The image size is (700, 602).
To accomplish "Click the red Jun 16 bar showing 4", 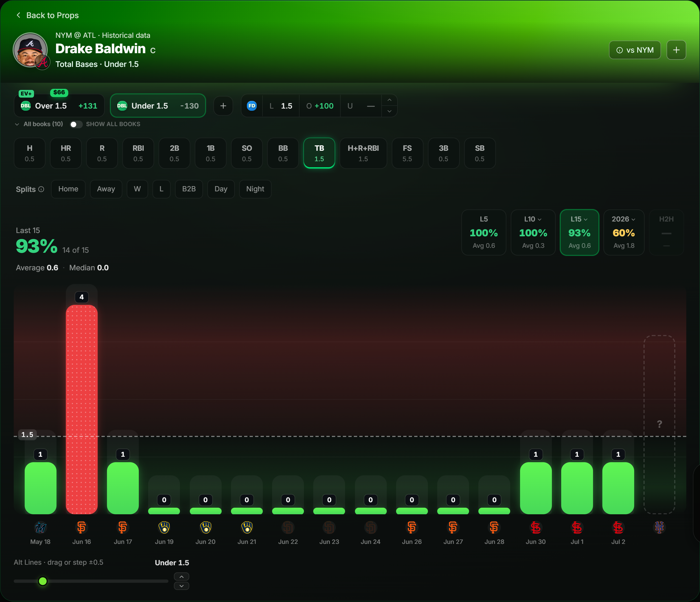I will click(82, 409).
